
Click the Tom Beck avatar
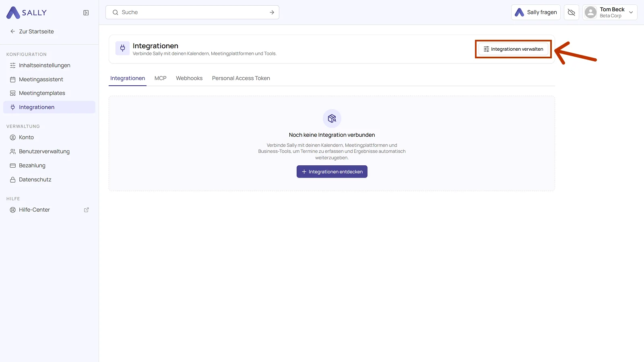(590, 12)
